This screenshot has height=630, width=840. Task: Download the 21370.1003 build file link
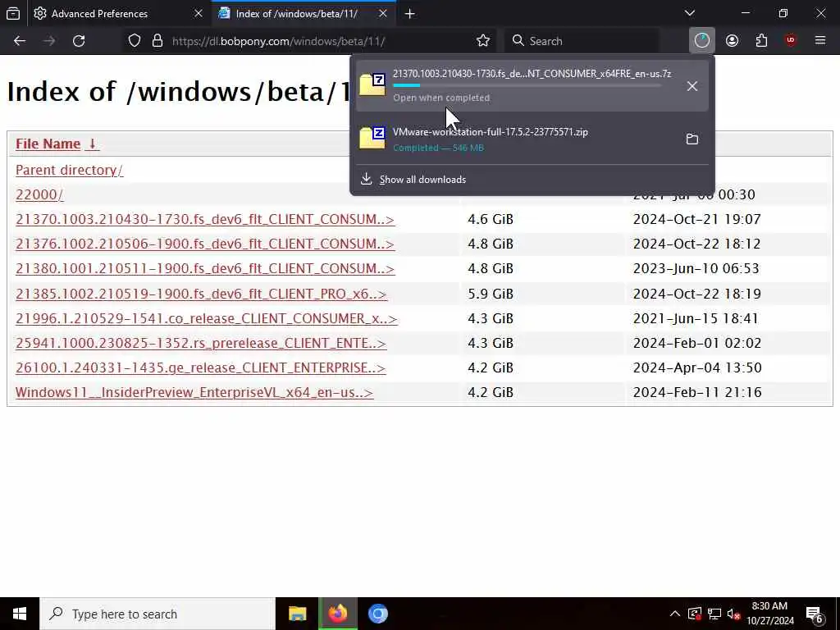[205, 219]
